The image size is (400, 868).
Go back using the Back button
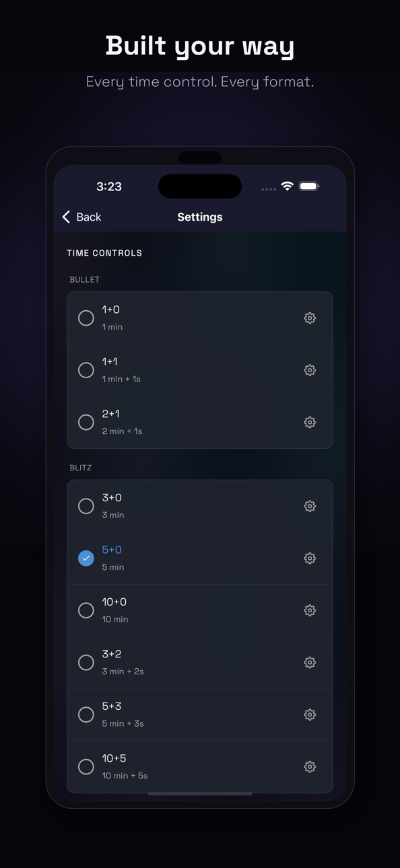tap(81, 217)
